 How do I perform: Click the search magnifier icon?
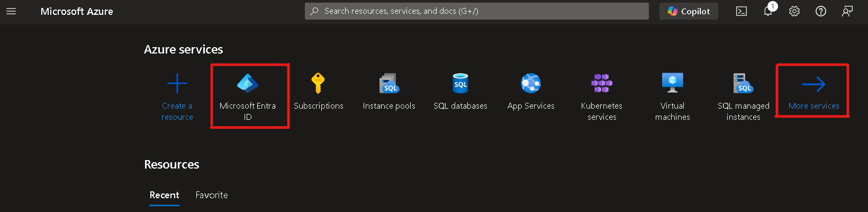click(314, 11)
